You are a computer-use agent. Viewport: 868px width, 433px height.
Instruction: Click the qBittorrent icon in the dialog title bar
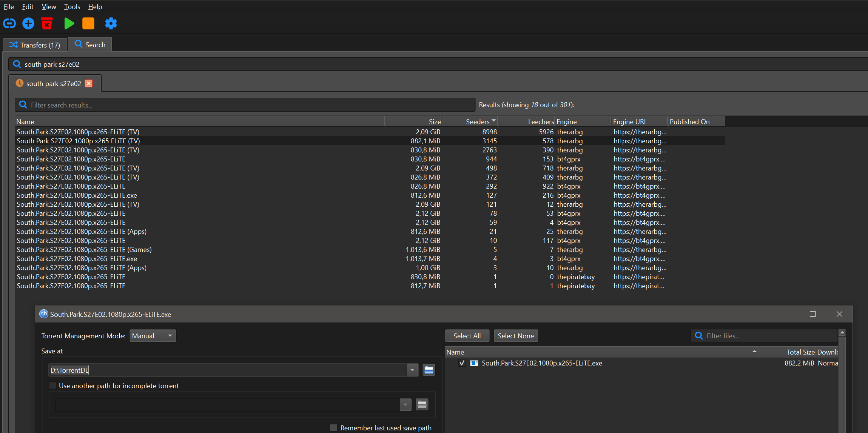[x=44, y=314]
